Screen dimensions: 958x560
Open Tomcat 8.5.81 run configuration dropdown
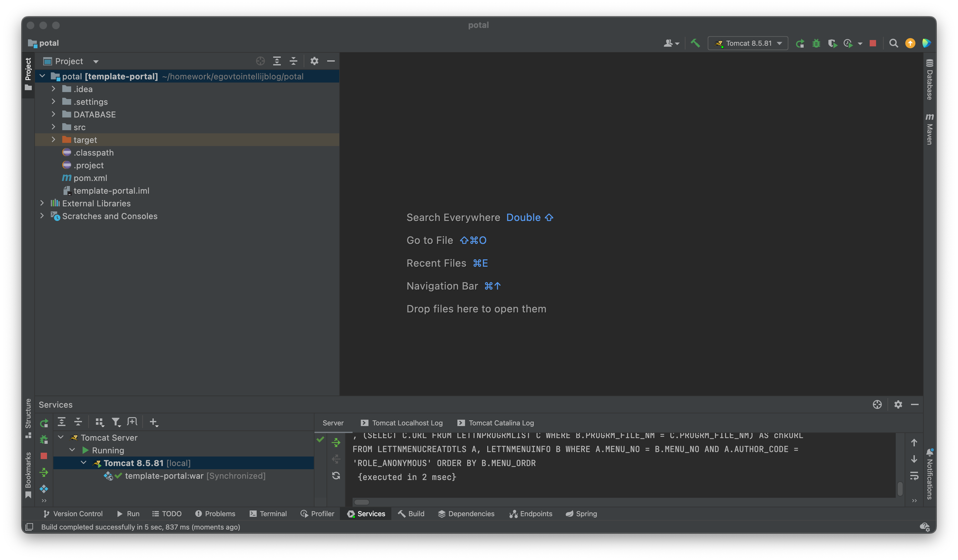coord(748,43)
